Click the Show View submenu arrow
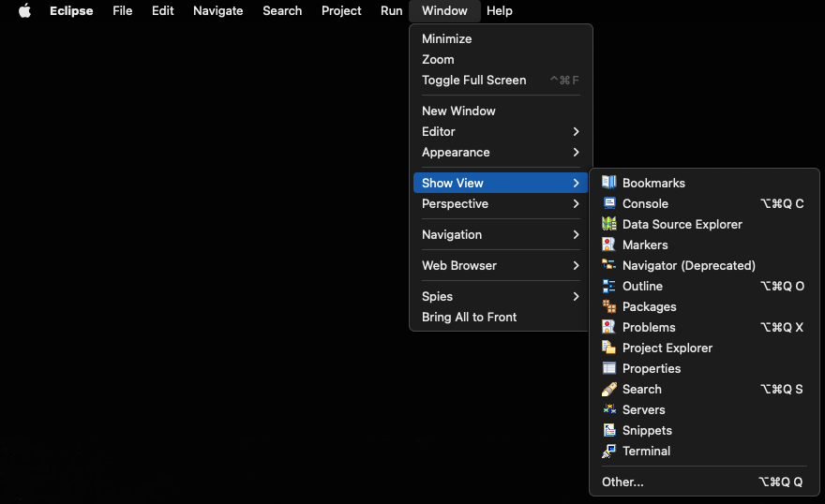The image size is (825, 504). [x=576, y=183]
